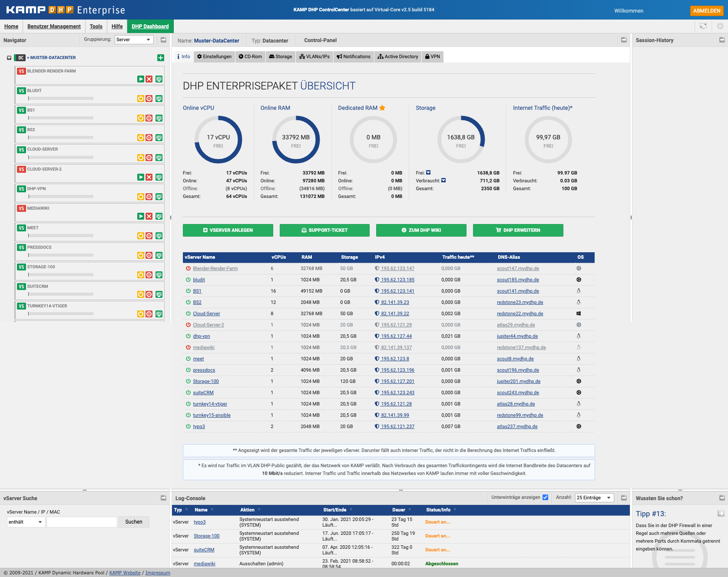Viewport: 728px width, 577px height.
Task: Click SUPPORT-TICKET button
Action: (x=324, y=230)
